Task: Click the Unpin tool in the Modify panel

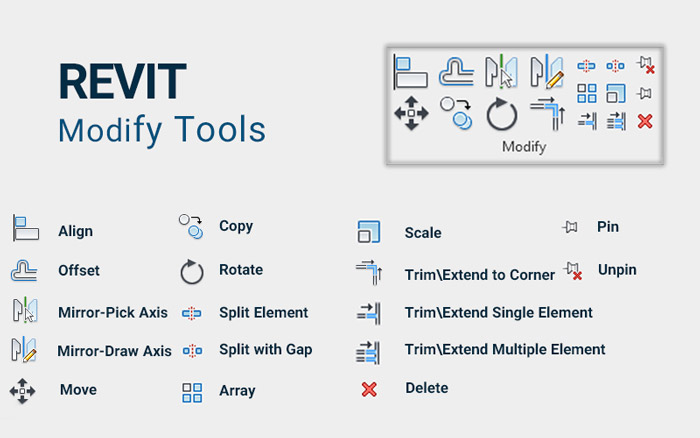Action: coord(646,65)
